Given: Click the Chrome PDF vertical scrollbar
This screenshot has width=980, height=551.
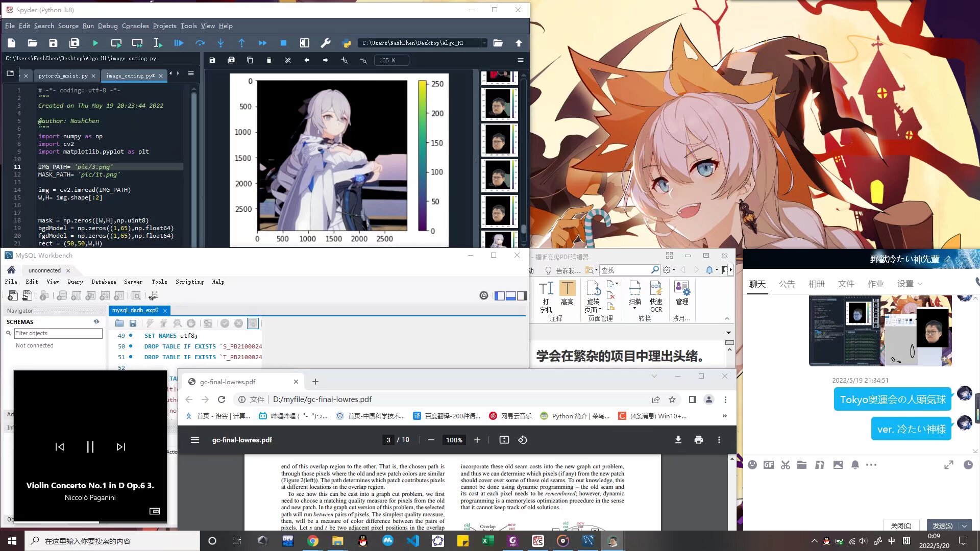Looking at the screenshot, I should 732,492.
